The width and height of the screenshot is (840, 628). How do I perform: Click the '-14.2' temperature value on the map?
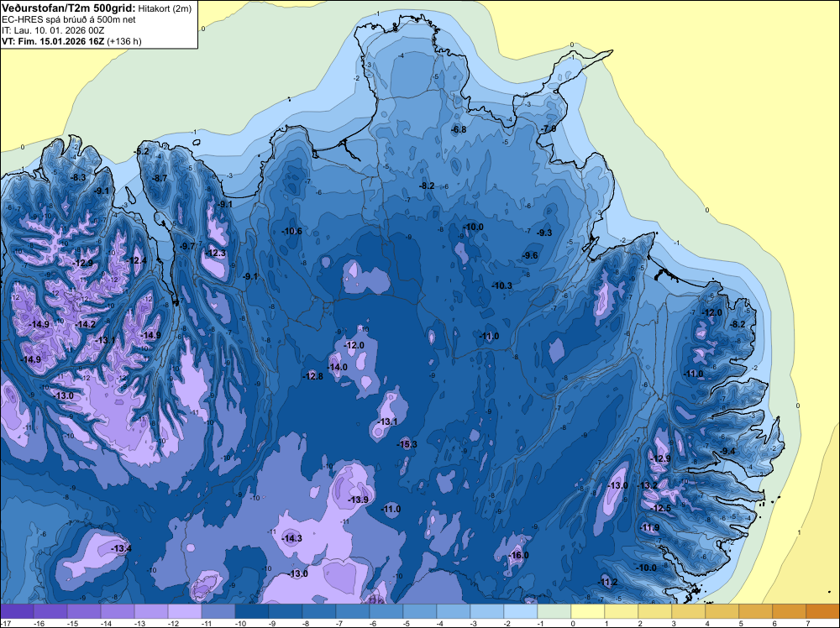pos(86,324)
